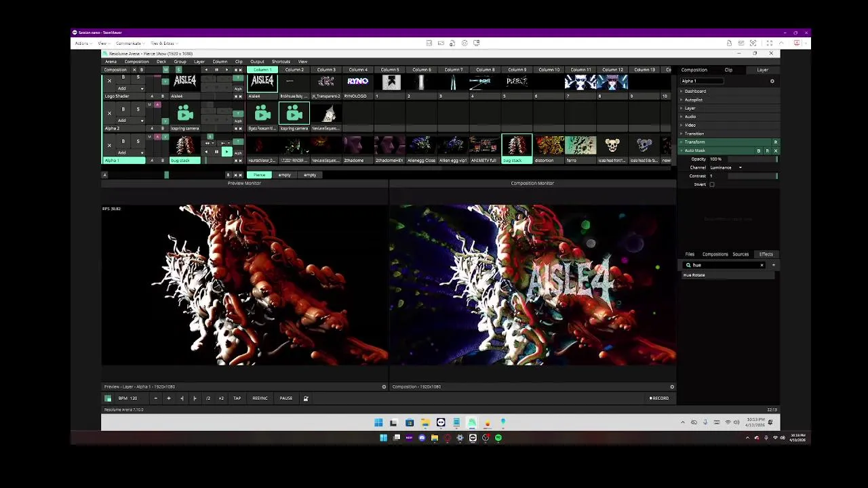Expand the Audio section

pyautogui.click(x=729, y=117)
